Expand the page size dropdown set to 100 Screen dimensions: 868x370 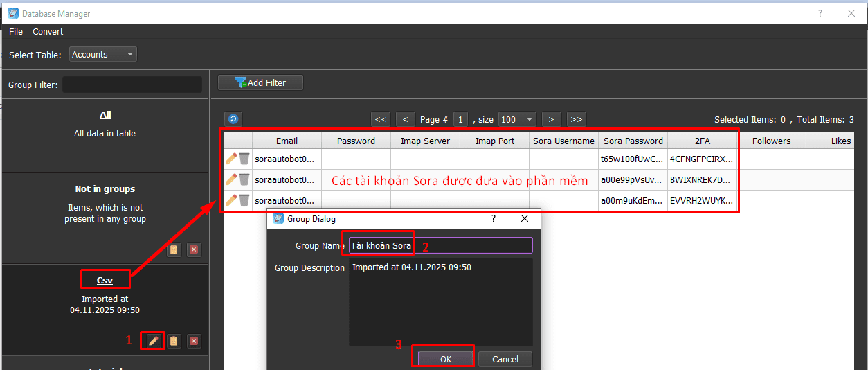(517, 119)
